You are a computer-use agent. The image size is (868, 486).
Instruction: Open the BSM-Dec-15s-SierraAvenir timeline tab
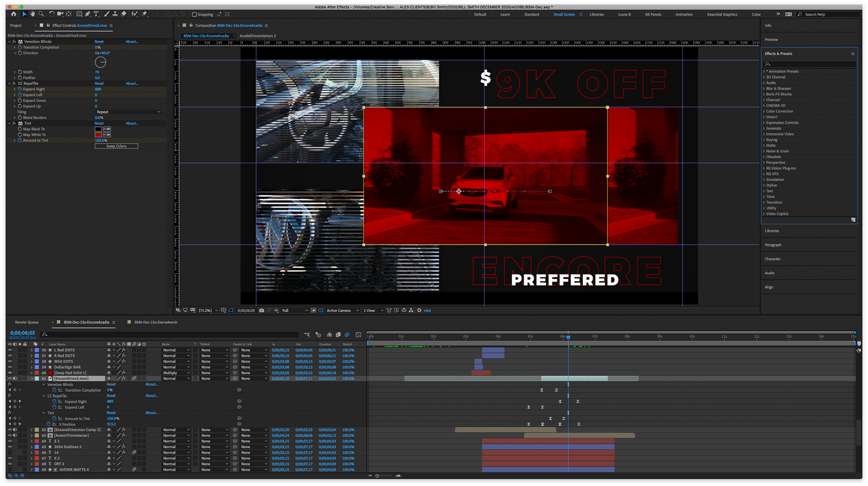(x=156, y=322)
